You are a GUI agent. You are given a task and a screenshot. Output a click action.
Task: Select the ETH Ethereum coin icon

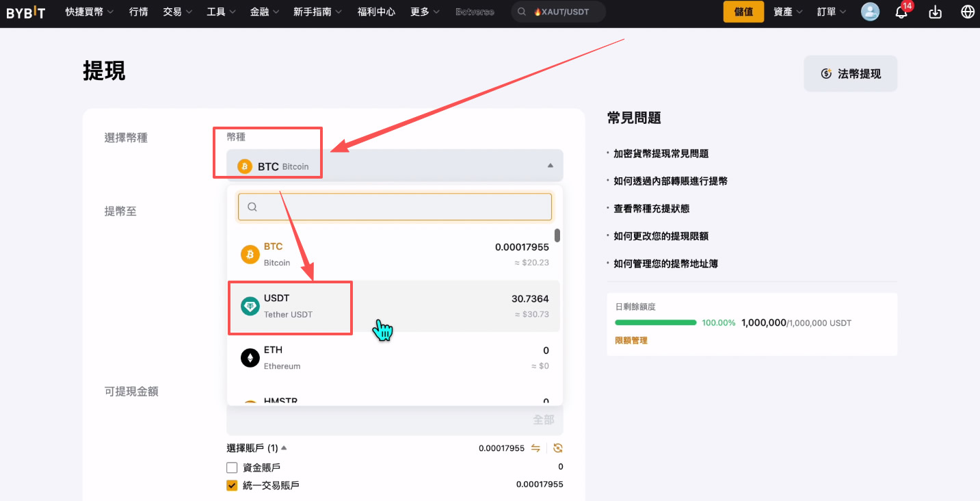250,357
